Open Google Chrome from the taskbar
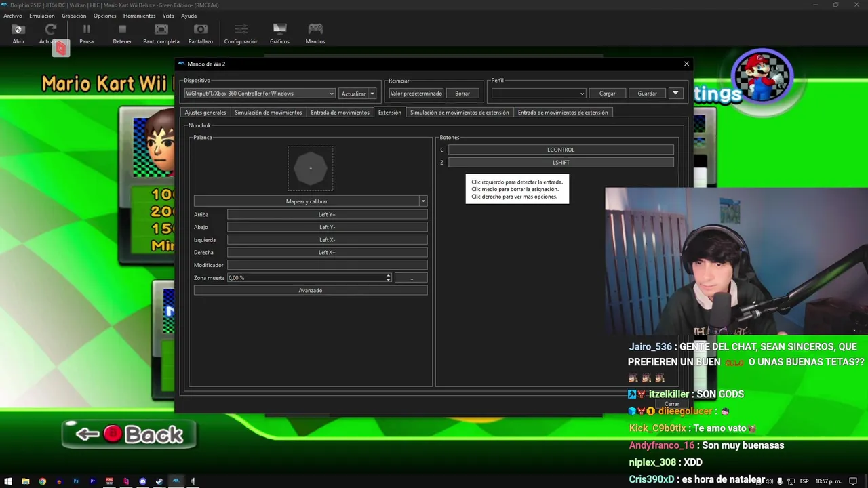Screen dimensions: 868x488 pyautogui.click(x=42, y=481)
